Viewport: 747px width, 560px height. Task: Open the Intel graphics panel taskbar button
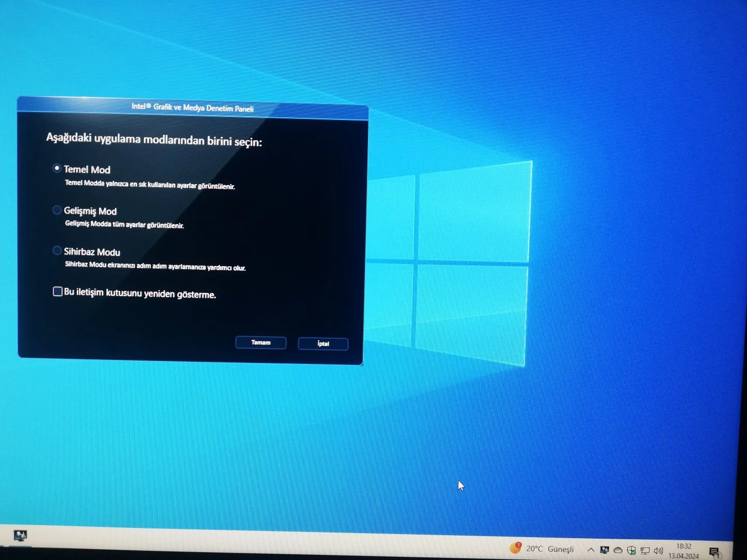(20, 536)
